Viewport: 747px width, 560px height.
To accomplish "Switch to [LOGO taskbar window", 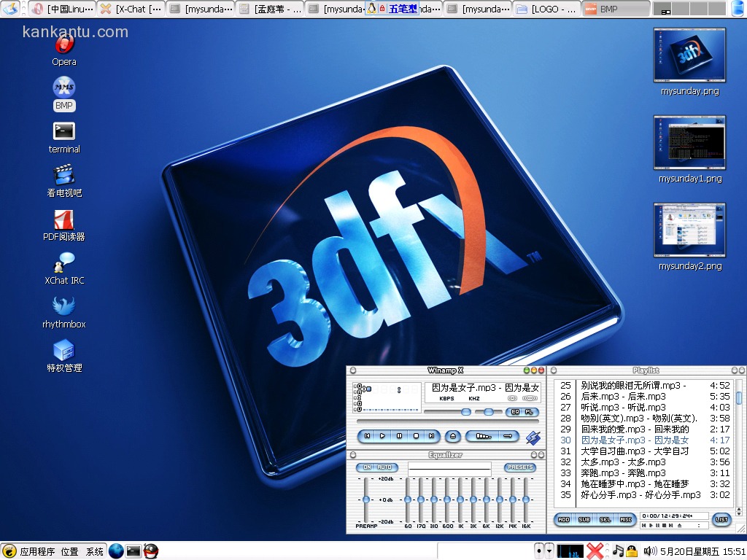I will 546,9.
